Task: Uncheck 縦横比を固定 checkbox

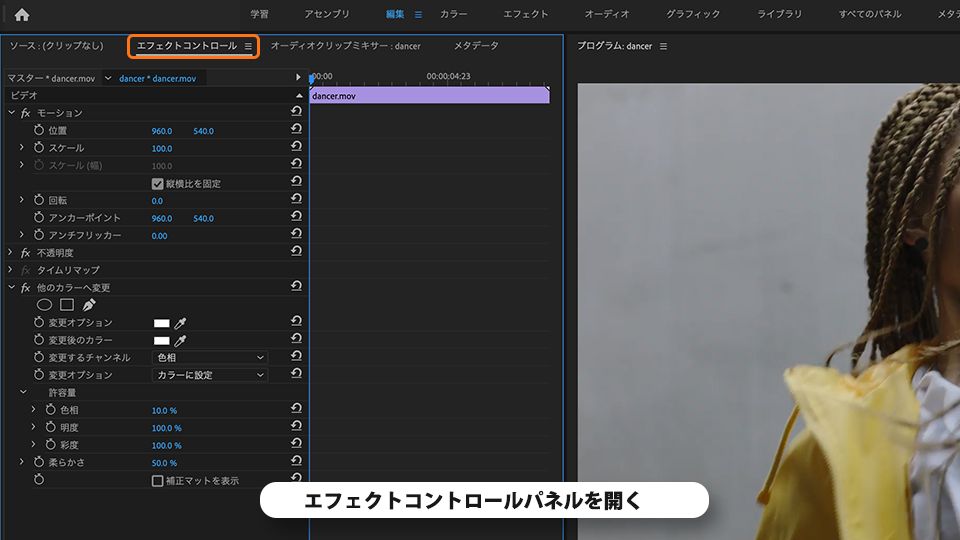Action: click(x=157, y=184)
